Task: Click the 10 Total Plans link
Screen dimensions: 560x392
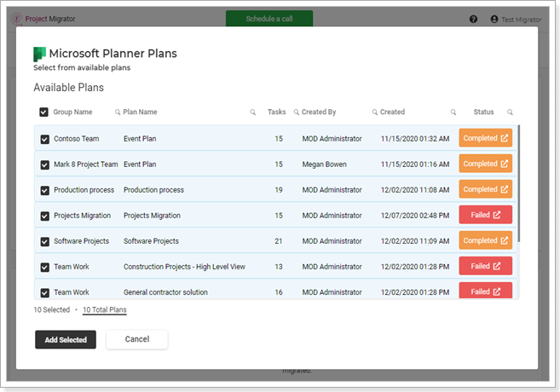Action: [x=105, y=310]
